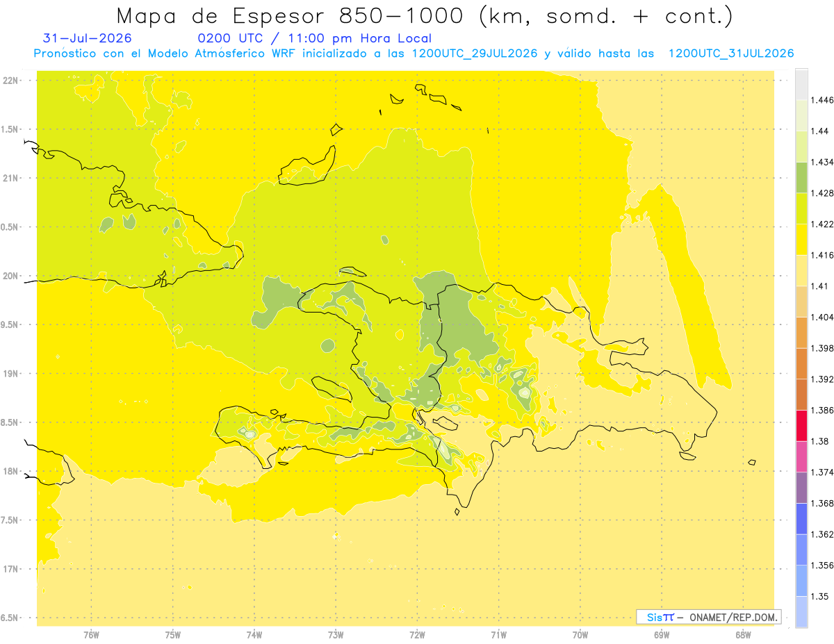Select the 21N latitude axis label
Viewport: 834px width, 644px height.
(10, 178)
